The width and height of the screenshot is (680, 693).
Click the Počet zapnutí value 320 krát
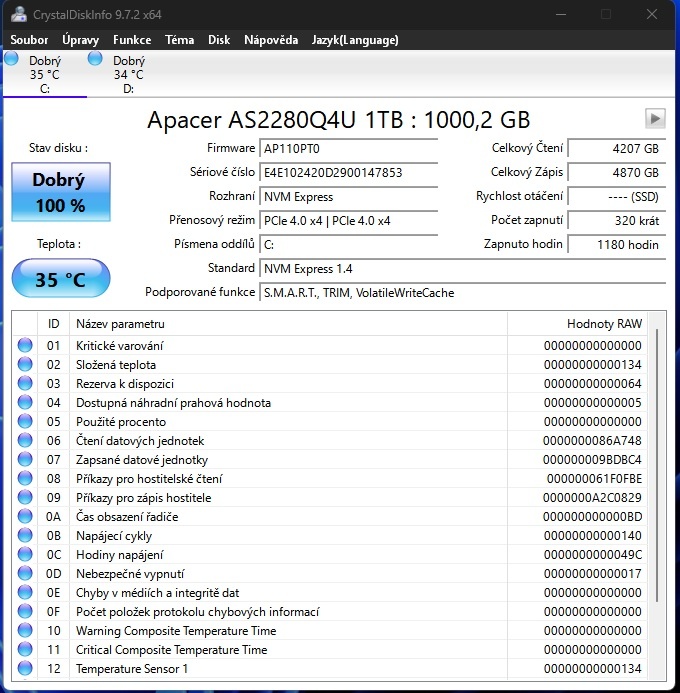[616, 221]
